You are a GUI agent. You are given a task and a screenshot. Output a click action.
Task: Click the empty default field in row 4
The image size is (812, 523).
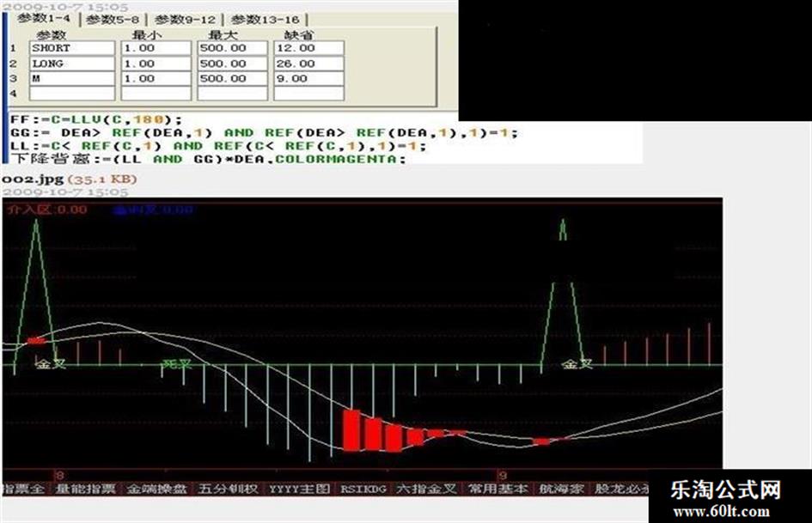[308, 94]
